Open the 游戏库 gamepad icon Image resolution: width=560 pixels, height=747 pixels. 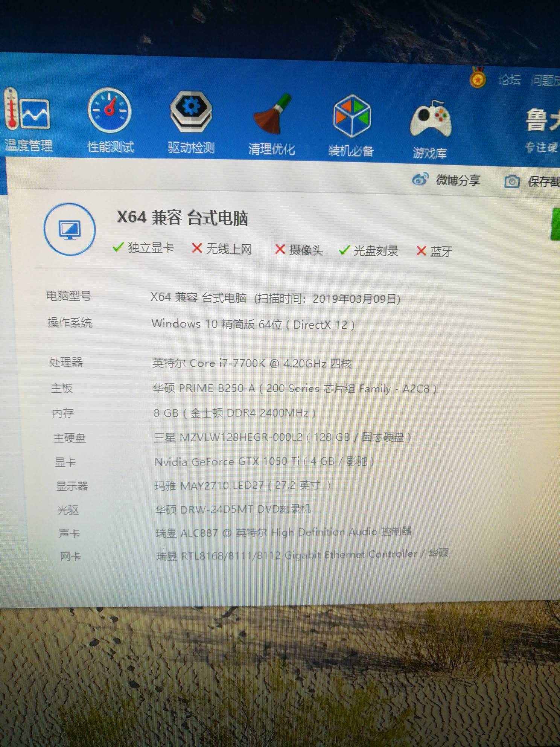430,119
